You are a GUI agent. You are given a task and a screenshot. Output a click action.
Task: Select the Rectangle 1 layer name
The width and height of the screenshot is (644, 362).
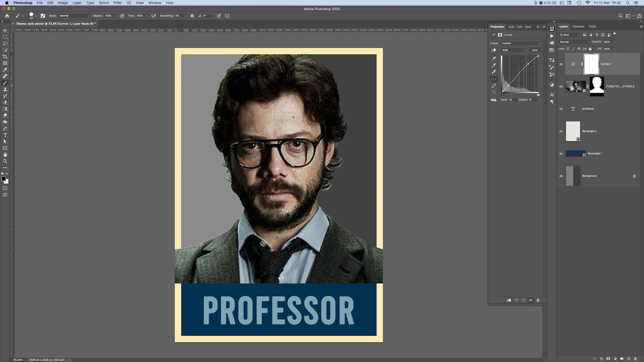[x=595, y=154]
